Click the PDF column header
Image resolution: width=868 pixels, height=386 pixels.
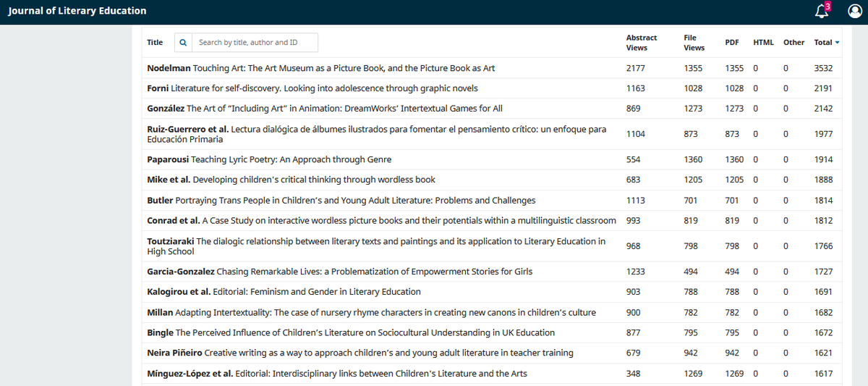point(732,43)
